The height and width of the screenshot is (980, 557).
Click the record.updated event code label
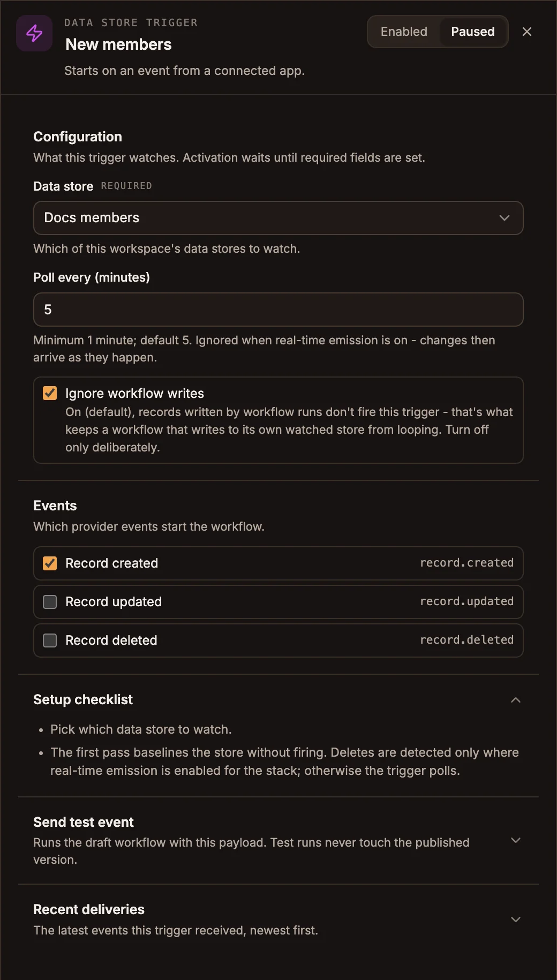[466, 601]
